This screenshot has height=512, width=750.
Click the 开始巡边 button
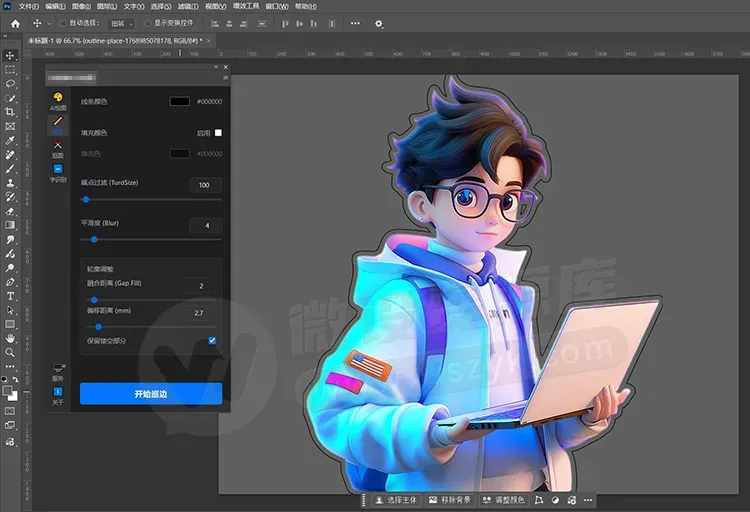(x=151, y=394)
